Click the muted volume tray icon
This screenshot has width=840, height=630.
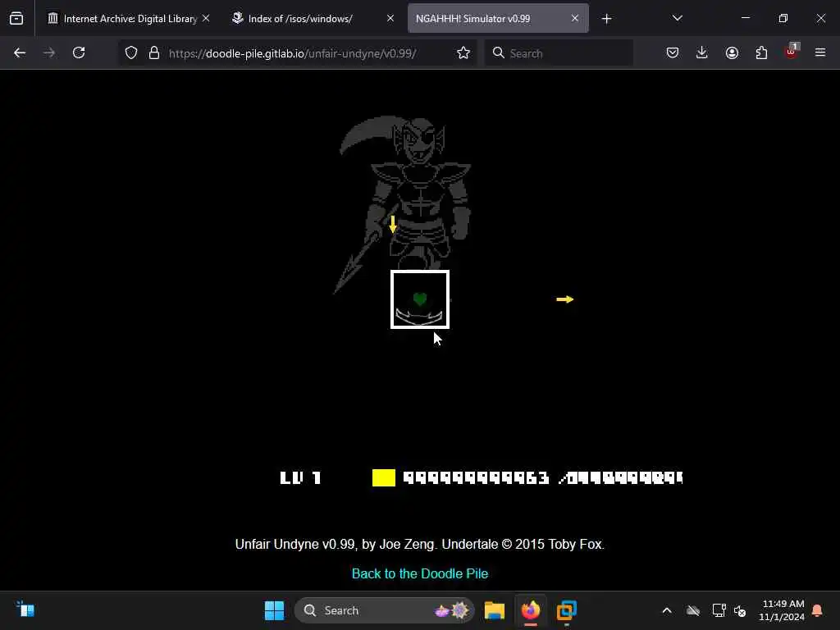coord(741,610)
